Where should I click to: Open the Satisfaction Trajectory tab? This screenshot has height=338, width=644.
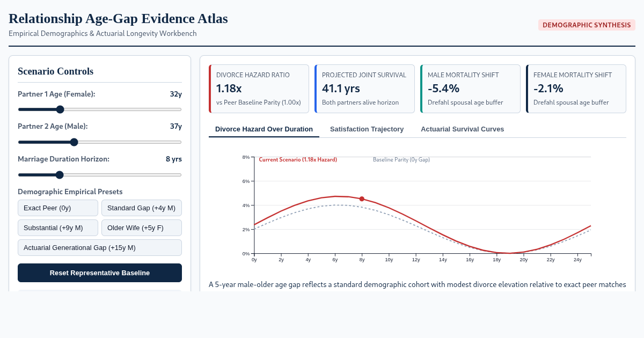(x=367, y=129)
